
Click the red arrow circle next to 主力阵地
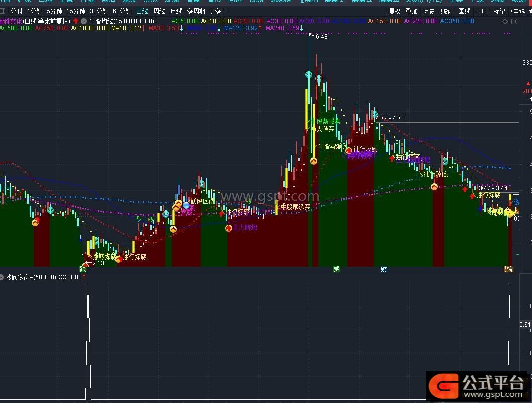(229, 228)
